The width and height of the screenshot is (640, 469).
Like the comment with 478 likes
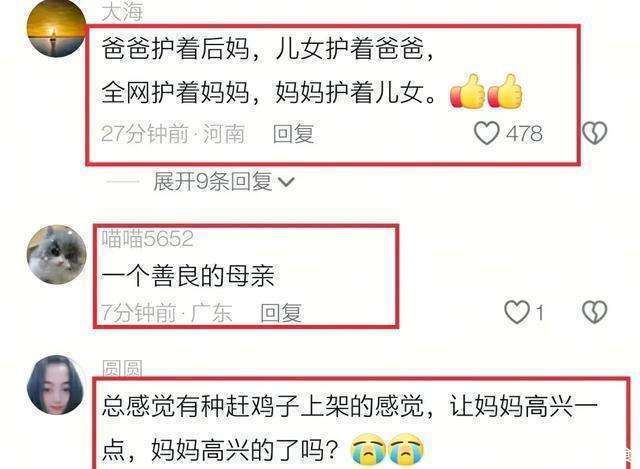[x=486, y=133]
